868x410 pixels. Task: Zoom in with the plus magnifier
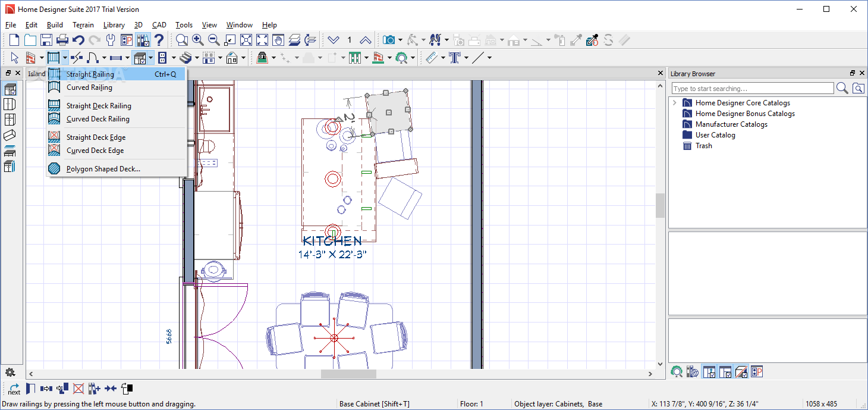pyautogui.click(x=198, y=40)
